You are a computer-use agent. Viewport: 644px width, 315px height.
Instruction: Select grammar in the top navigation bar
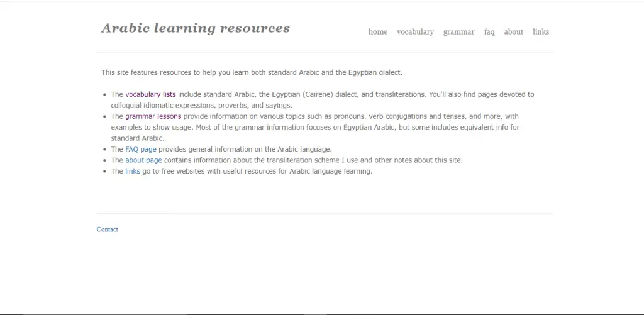(458, 32)
